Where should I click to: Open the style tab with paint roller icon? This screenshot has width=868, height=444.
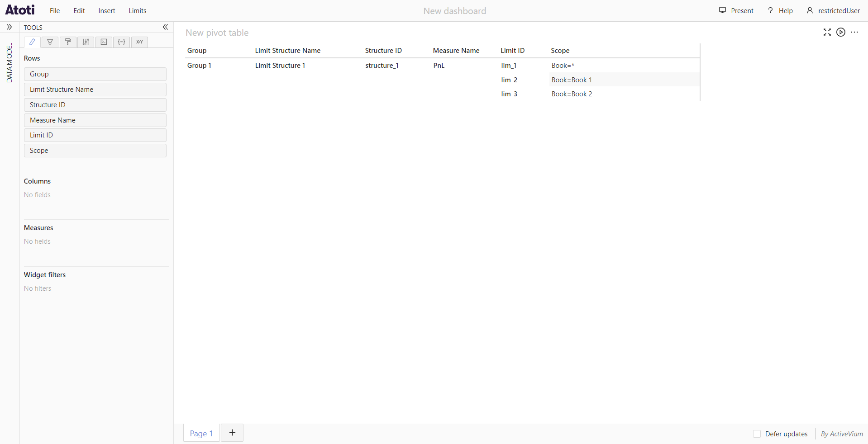[68, 42]
